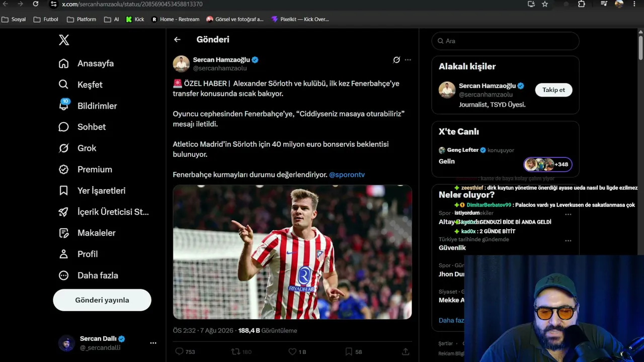This screenshot has height=362, width=644.
Task: Click the site info icon in address bar
Action: pyautogui.click(x=53, y=4)
